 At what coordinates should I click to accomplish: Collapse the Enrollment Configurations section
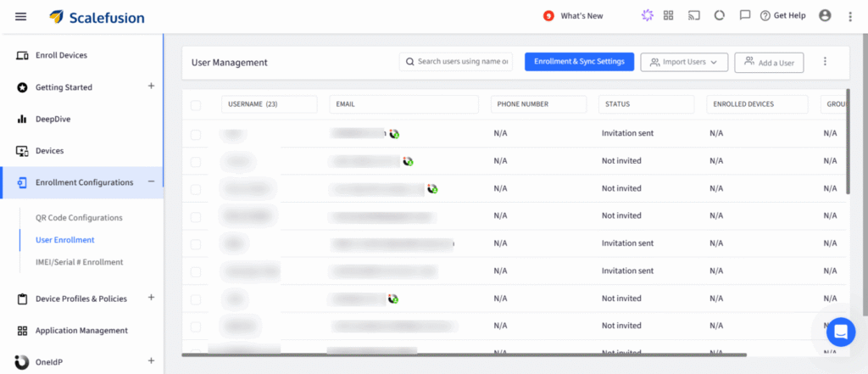point(151,181)
